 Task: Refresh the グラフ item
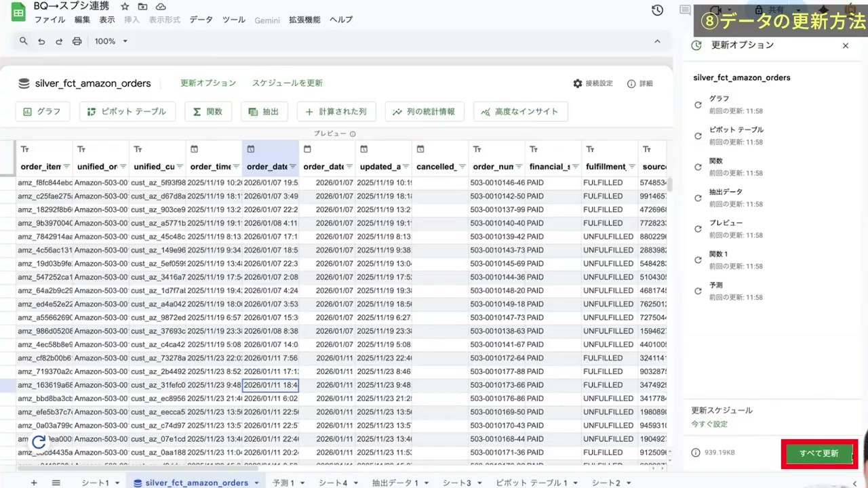point(698,105)
